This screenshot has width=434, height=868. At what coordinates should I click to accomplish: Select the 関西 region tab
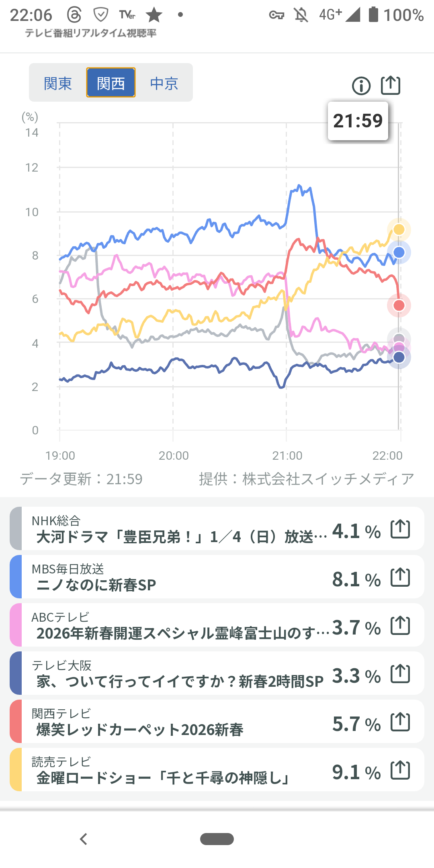tap(111, 83)
